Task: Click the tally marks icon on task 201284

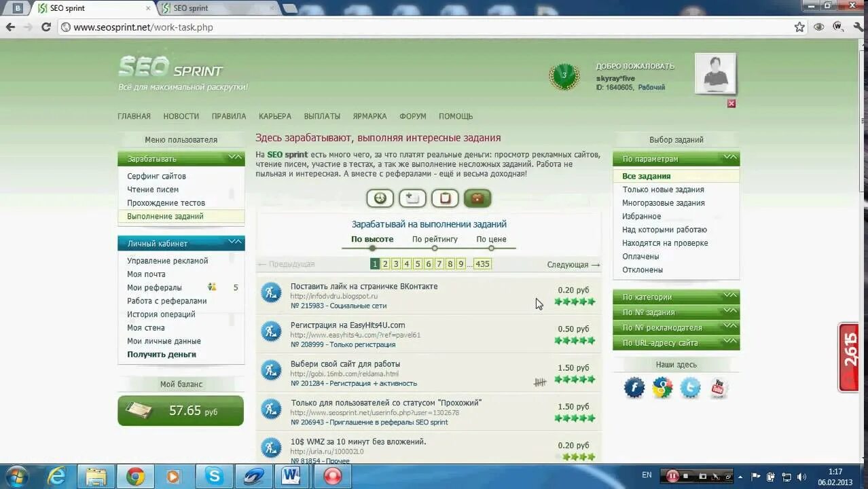Action: (540, 382)
